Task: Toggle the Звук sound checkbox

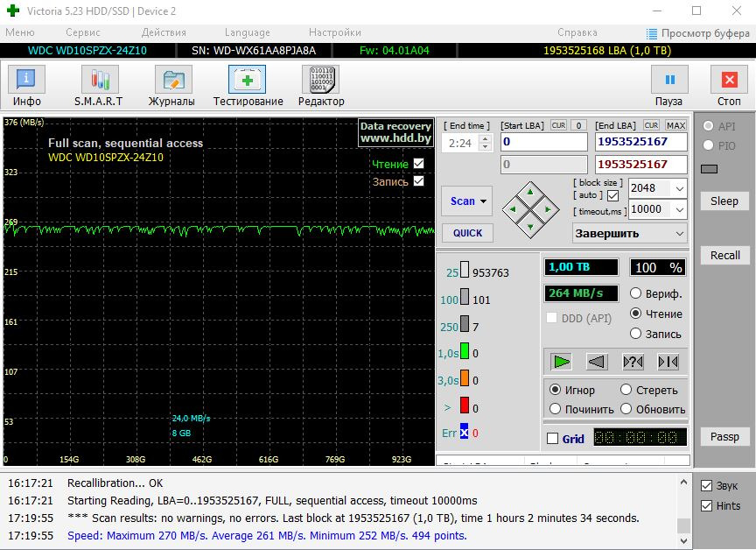Action: click(x=707, y=485)
